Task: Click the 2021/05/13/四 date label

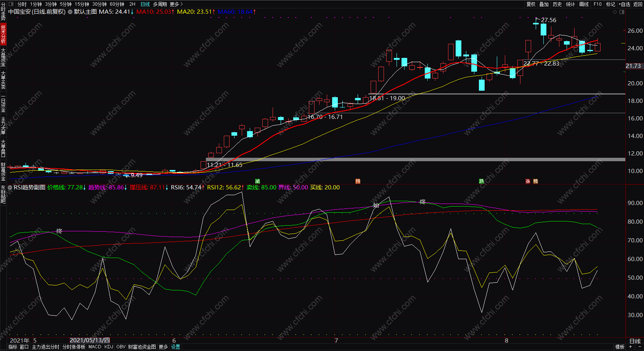Action: 90,340
